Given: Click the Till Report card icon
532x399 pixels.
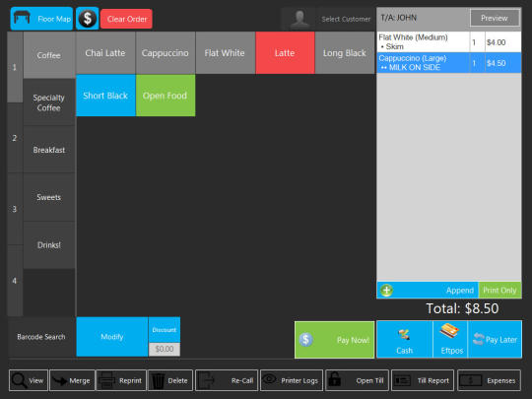Looking at the screenshot, I should click(402, 380).
